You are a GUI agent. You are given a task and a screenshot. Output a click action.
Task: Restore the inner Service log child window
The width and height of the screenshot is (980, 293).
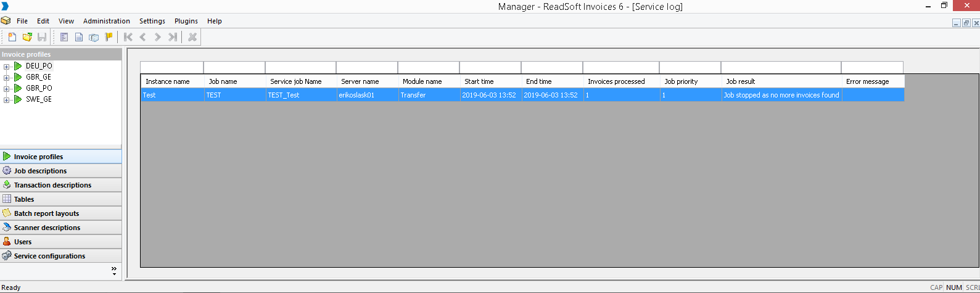(x=966, y=23)
